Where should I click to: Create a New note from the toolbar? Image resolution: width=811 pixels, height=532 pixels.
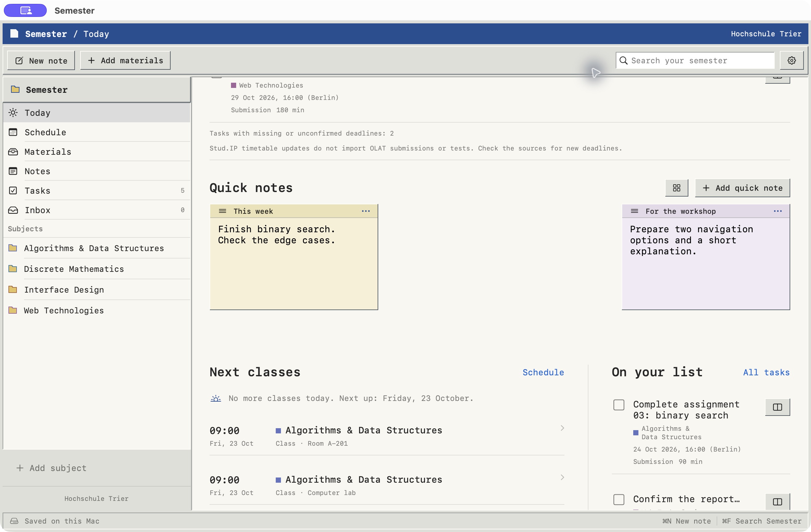(41, 61)
